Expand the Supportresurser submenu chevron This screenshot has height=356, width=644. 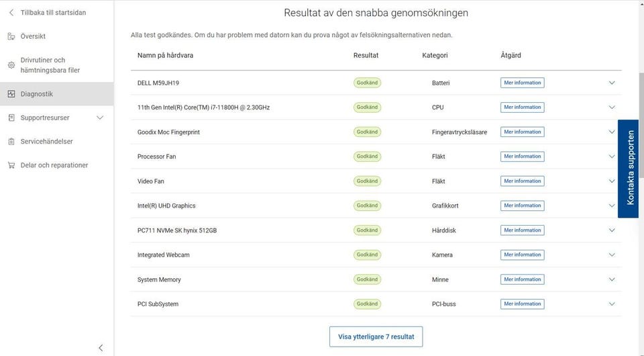(101, 118)
